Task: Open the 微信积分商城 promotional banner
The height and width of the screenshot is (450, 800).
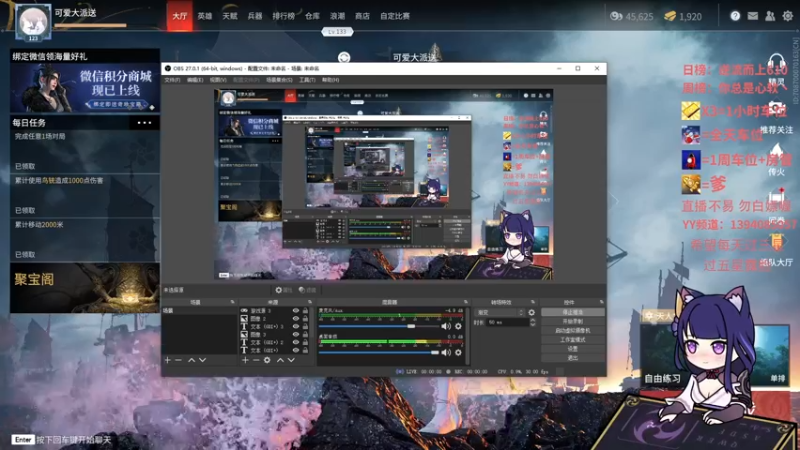Action: 85,88
